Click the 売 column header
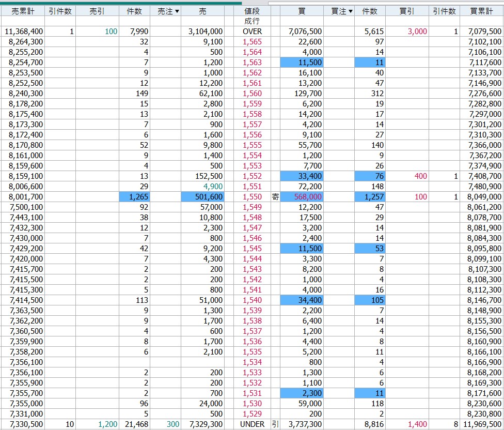This screenshot has width=504, height=430. pos(202,11)
